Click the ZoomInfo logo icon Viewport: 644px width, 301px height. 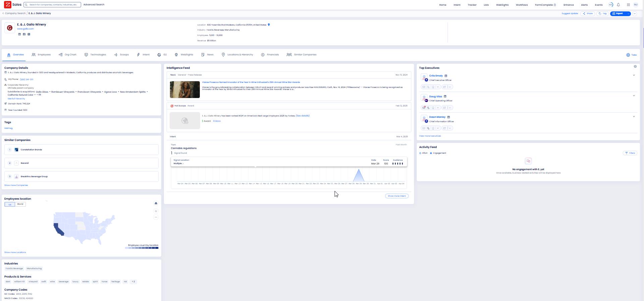click(x=7, y=5)
